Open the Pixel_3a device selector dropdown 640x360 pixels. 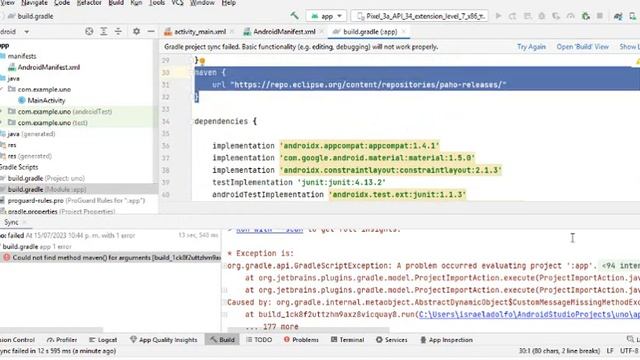[420, 16]
